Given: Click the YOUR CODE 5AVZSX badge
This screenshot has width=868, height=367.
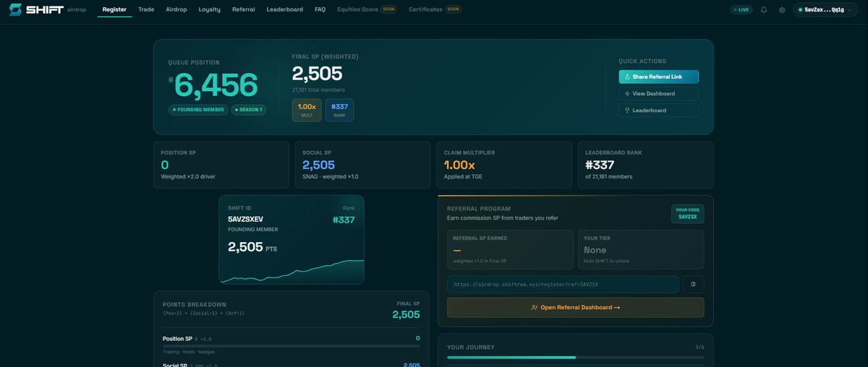Looking at the screenshot, I should 687,214.
